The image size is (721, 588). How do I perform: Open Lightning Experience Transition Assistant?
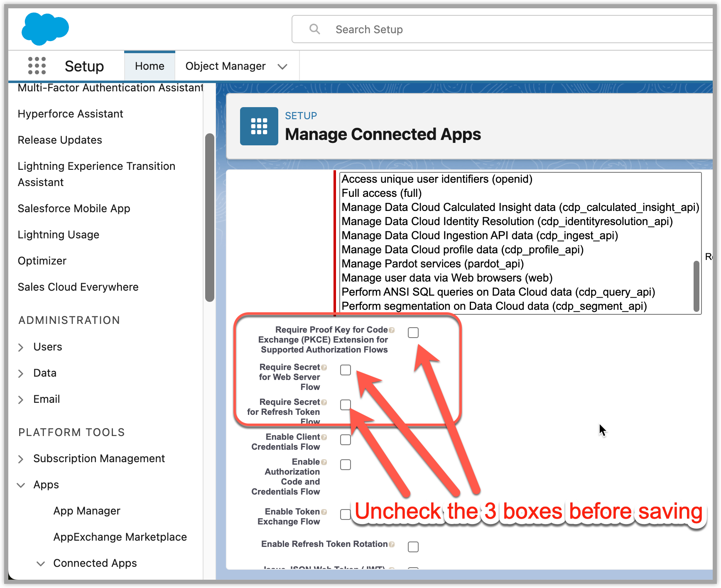(x=96, y=174)
